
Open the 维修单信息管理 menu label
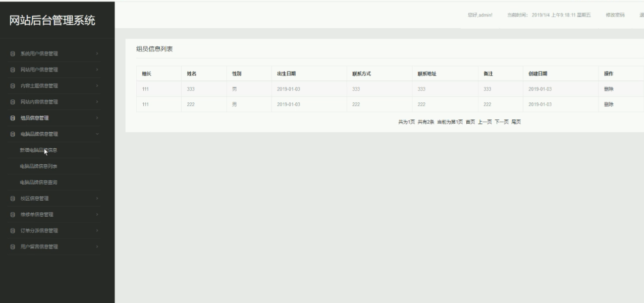[37, 214]
